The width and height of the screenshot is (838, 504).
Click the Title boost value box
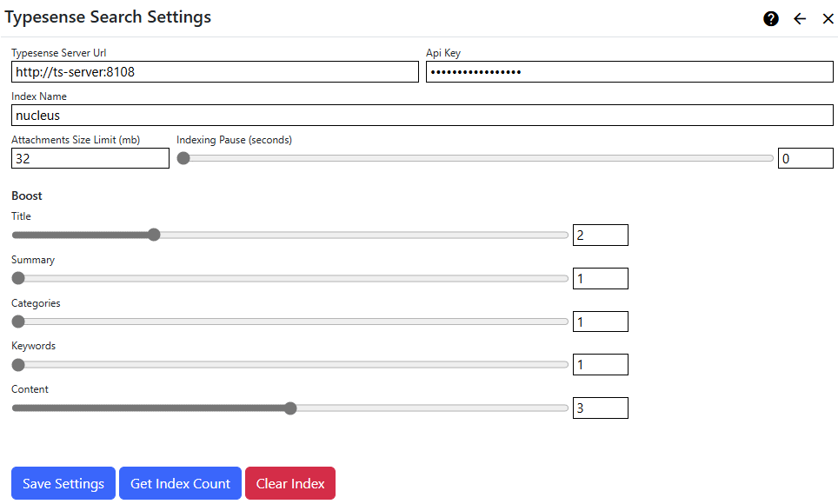coord(600,235)
